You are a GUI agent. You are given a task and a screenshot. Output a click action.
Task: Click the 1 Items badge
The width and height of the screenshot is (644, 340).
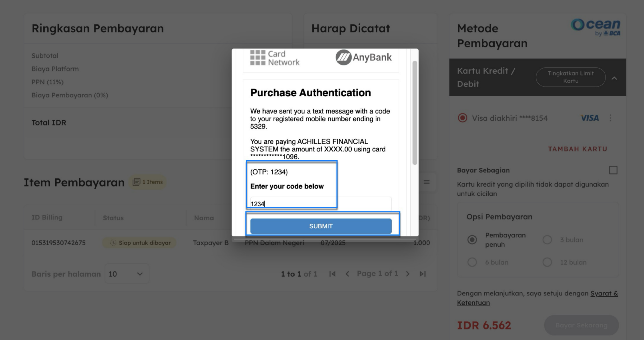coord(147,182)
